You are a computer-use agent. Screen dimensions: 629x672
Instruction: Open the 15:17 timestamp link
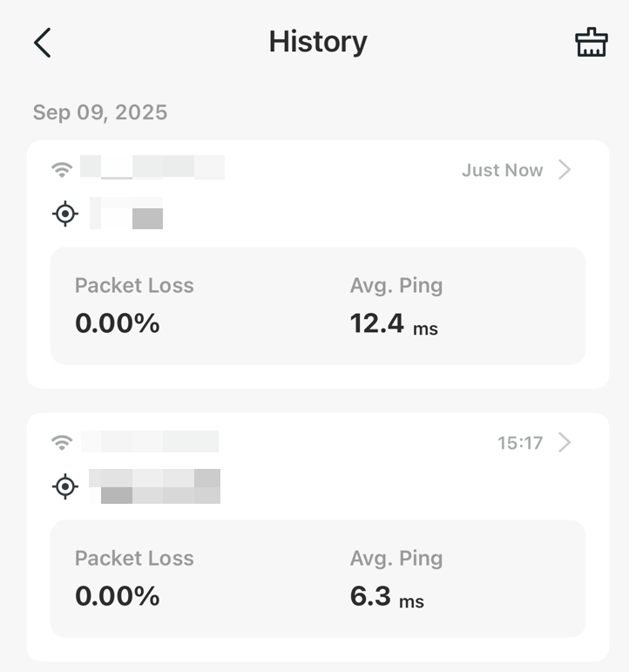(x=519, y=443)
